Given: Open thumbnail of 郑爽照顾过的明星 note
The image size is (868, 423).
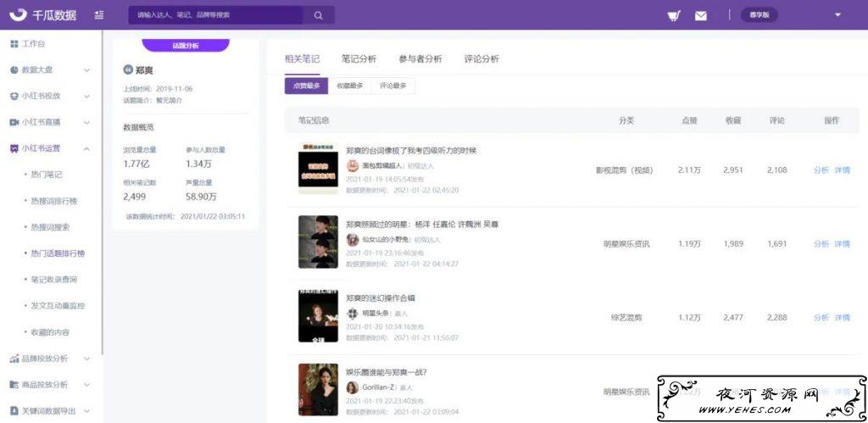Looking at the screenshot, I should pos(318,242).
